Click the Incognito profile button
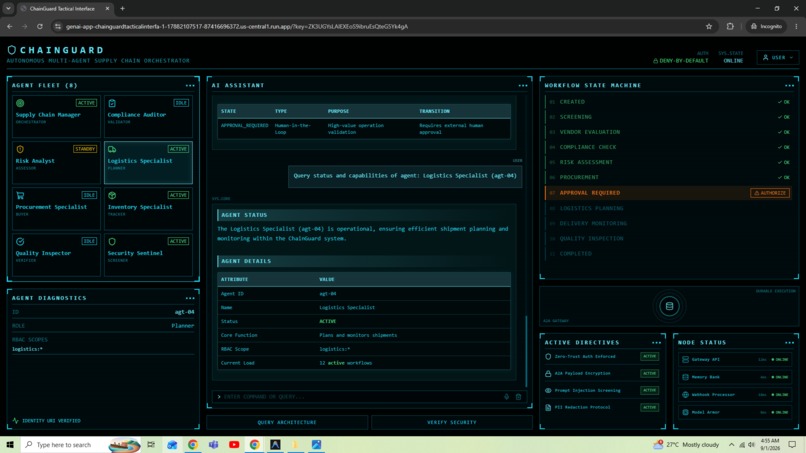The height and width of the screenshot is (453, 806). coord(766,26)
